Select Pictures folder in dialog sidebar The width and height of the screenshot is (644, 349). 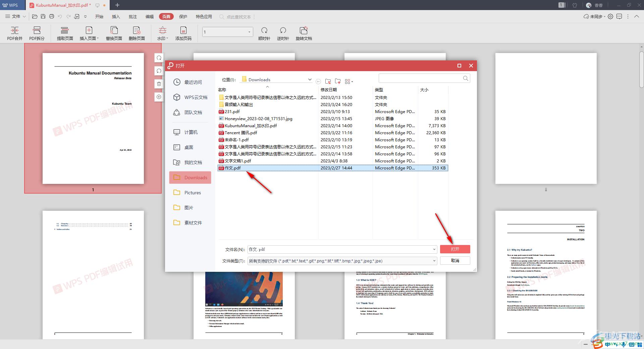tap(190, 193)
